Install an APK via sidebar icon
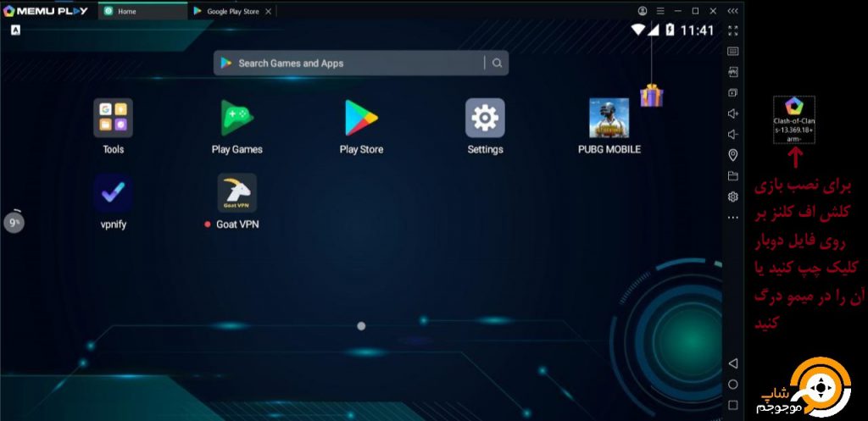The width and height of the screenshot is (868, 421). pyautogui.click(x=733, y=72)
